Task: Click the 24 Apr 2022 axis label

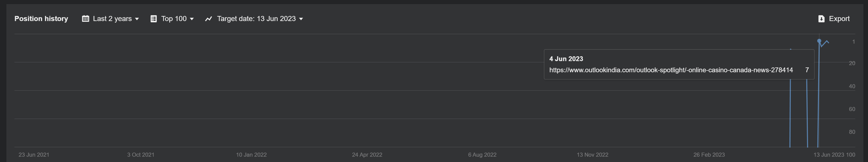Action: tap(367, 155)
